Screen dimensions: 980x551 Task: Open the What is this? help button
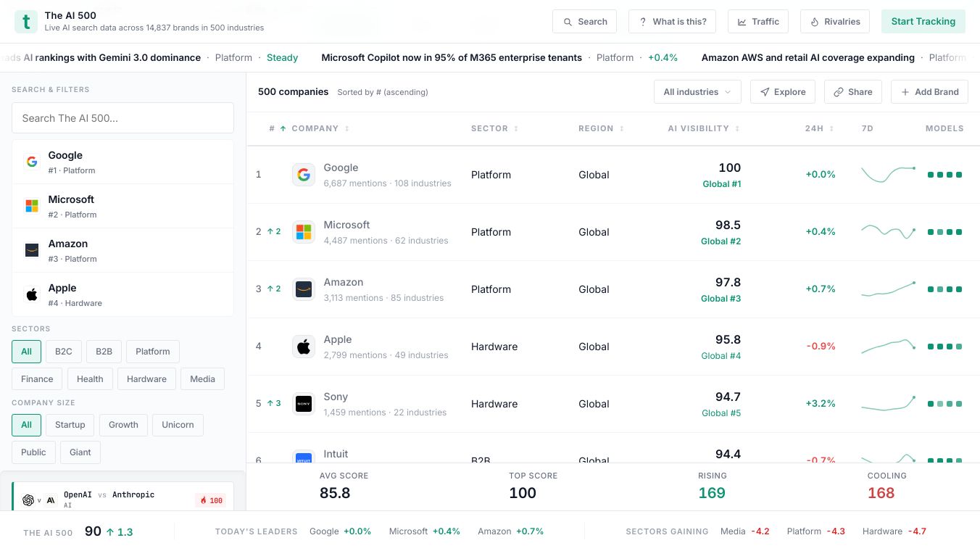(672, 22)
